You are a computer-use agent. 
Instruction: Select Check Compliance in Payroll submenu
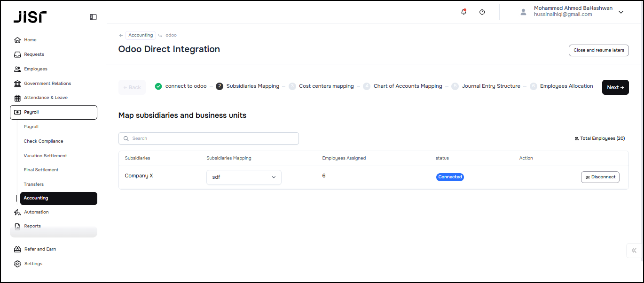(x=43, y=141)
